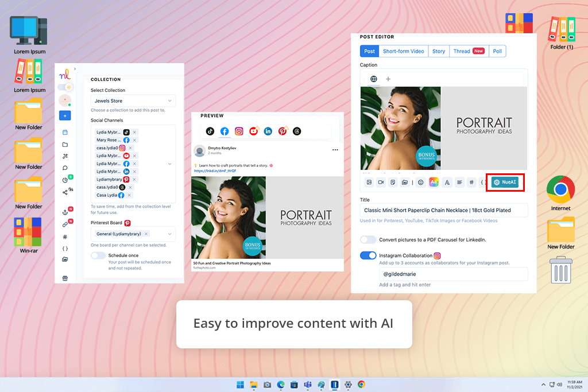The width and height of the screenshot is (588, 392).
Task: Select the globe caption tab
Action: [373, 79]
